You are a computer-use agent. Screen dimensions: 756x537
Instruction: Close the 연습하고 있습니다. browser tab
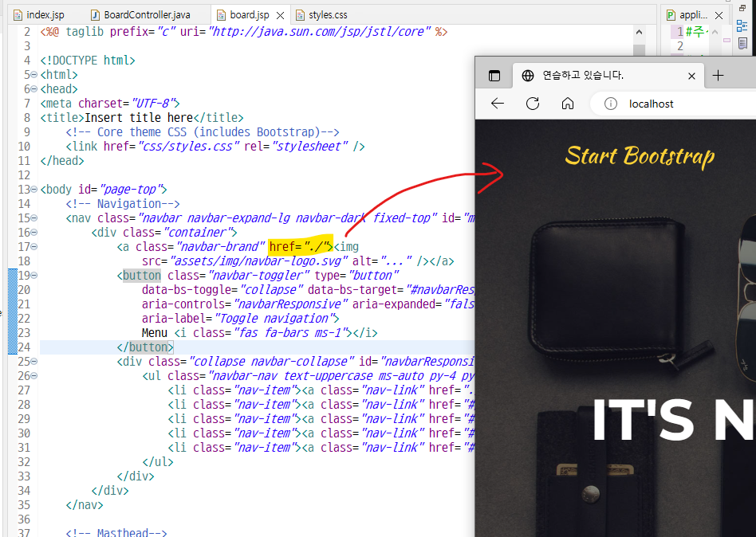pos(691,76)
